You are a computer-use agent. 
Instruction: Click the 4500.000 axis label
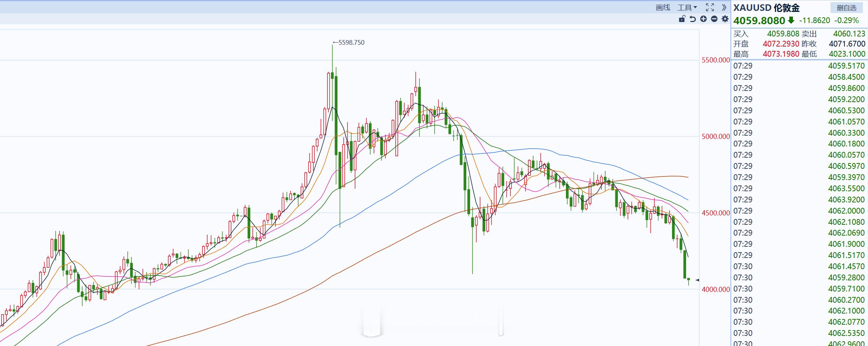716,213
